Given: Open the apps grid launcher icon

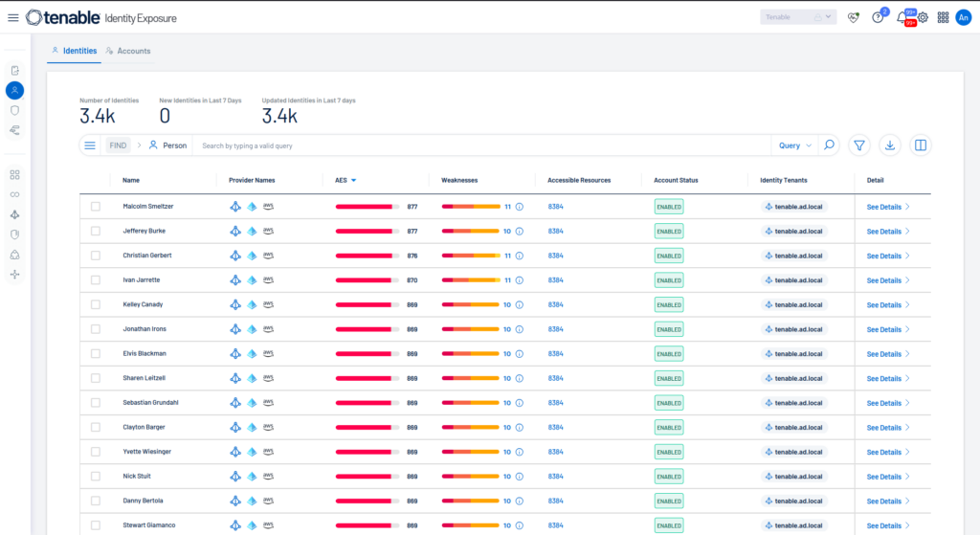Looking at the screenshot, I should 943,17.
